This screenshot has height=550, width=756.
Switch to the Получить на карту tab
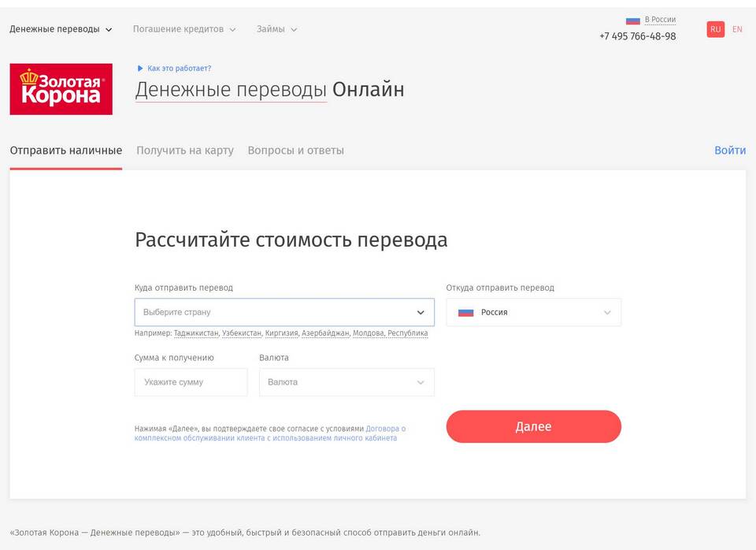pyautogui.click(x=185, y=150)
